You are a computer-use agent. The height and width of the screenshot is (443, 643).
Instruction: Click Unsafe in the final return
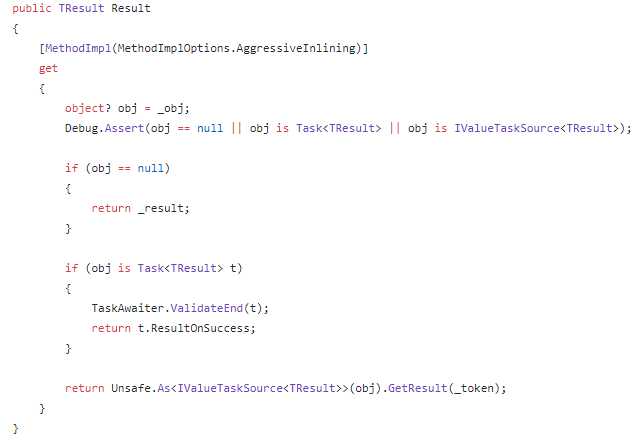(131, 388)
